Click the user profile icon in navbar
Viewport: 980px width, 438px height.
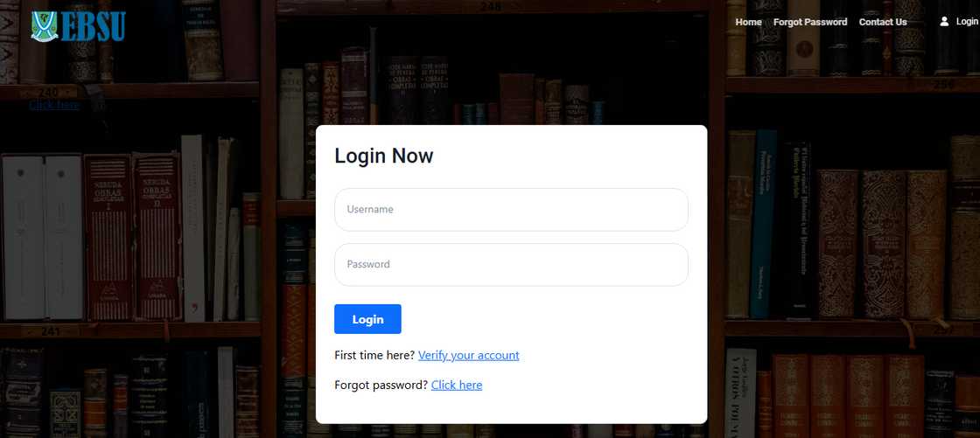coord(944,21)
